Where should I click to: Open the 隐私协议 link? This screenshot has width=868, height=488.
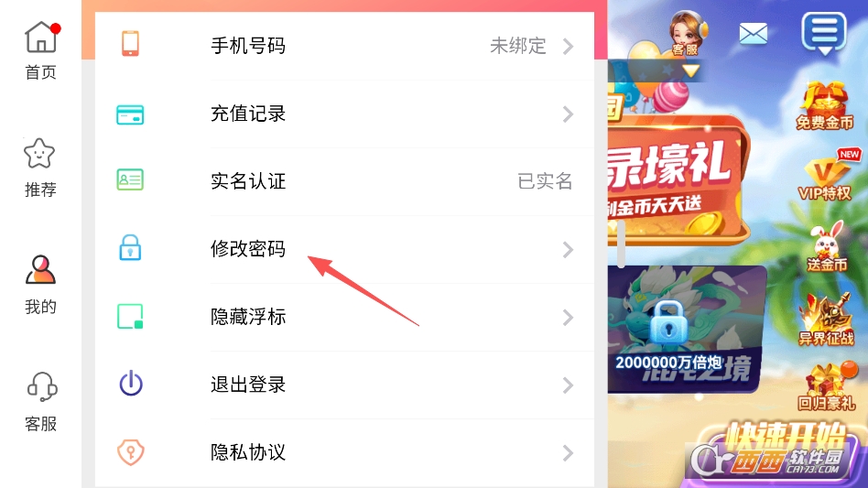[344, 452]
